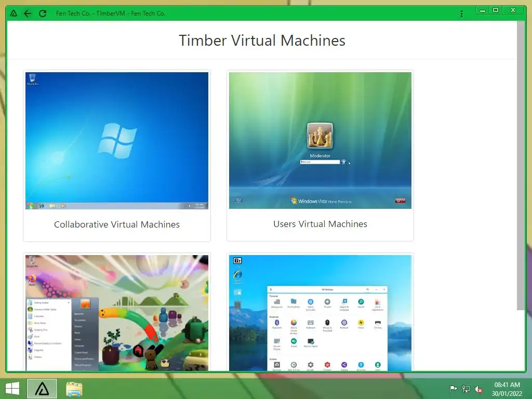Image resolution: width=532 pixels, height=399 pixels.
Task: Open the three-dot browser menu
Action: point(461,14)
